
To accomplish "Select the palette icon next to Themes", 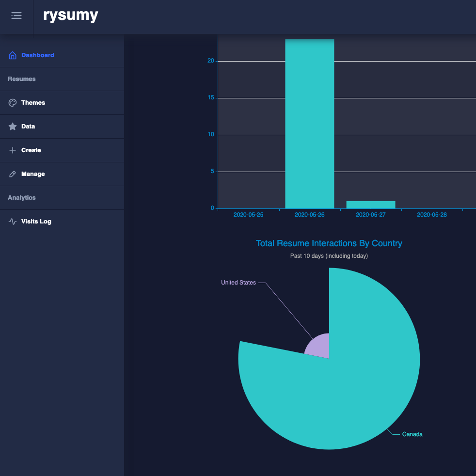I will tap(13, 103).
